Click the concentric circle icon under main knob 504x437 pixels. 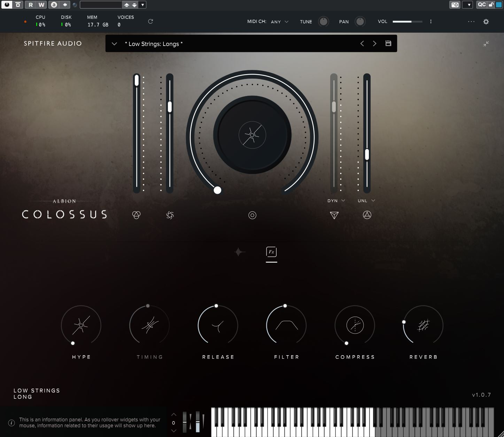click(x=252, y=215)
